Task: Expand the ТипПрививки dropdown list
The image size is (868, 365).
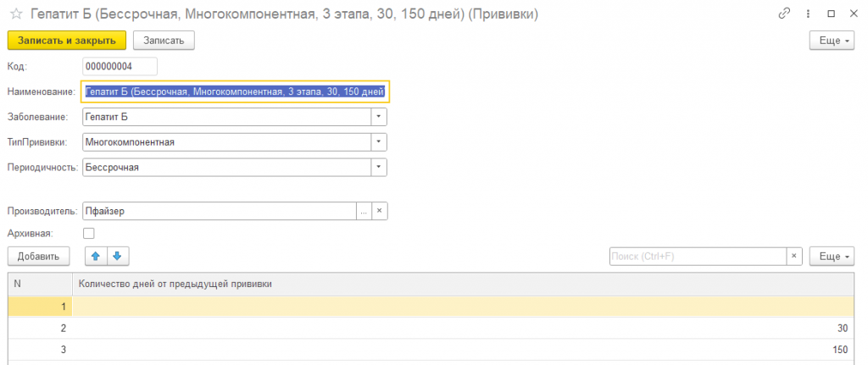Action: tap(379, 142)
